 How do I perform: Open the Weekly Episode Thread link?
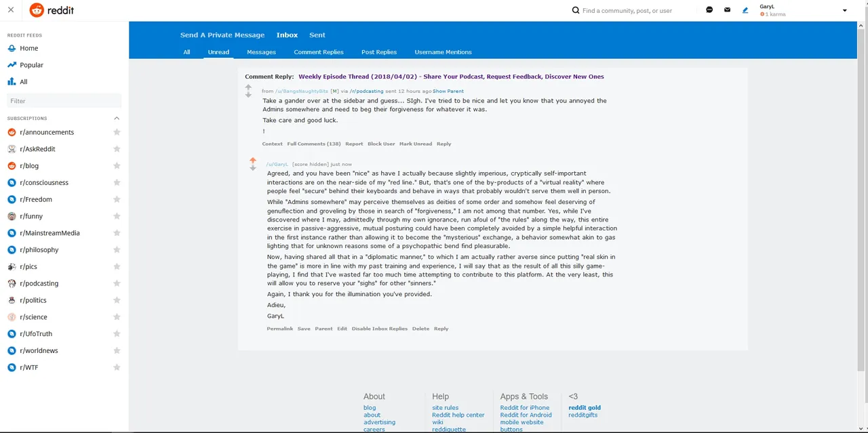pyautogui.click(x=451, y=77)
